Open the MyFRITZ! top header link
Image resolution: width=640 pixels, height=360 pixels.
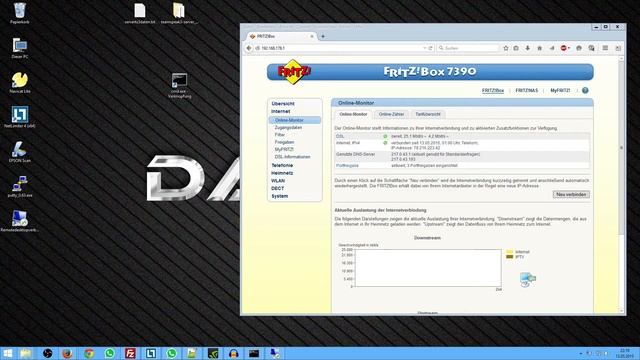[x=560, y=91]
